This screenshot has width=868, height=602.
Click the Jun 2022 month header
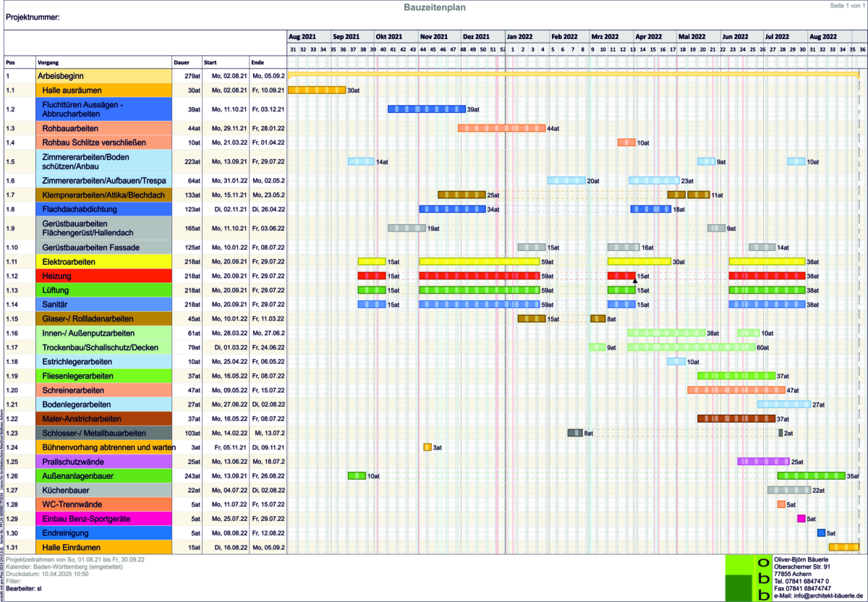(736, 36)
